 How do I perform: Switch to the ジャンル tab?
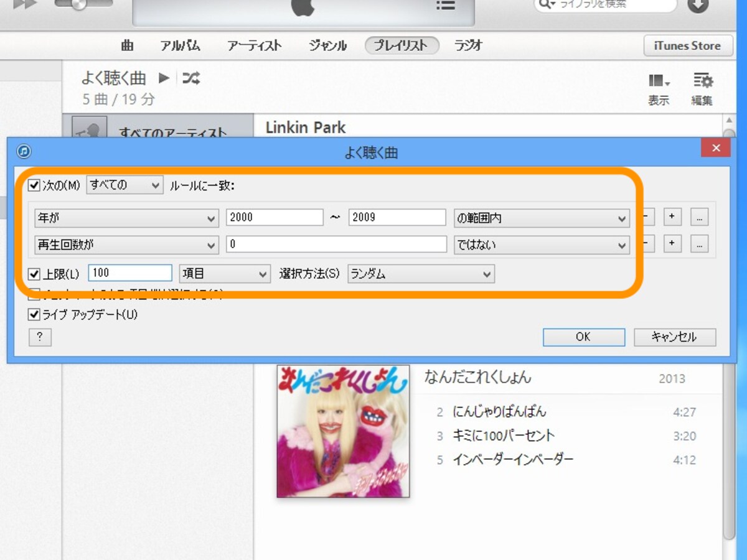[327, 45]
